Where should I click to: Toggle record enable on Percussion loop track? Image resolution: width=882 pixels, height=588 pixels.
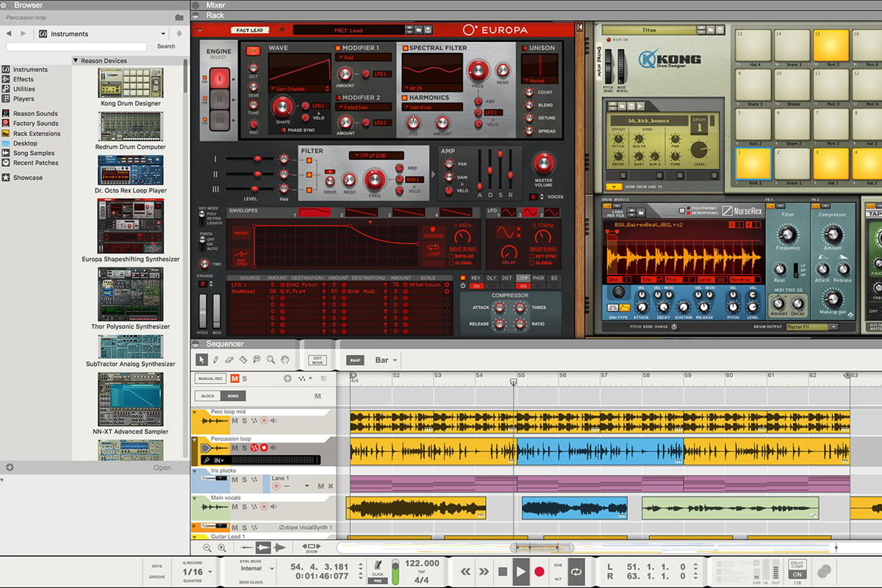click(x=263, y=448)
